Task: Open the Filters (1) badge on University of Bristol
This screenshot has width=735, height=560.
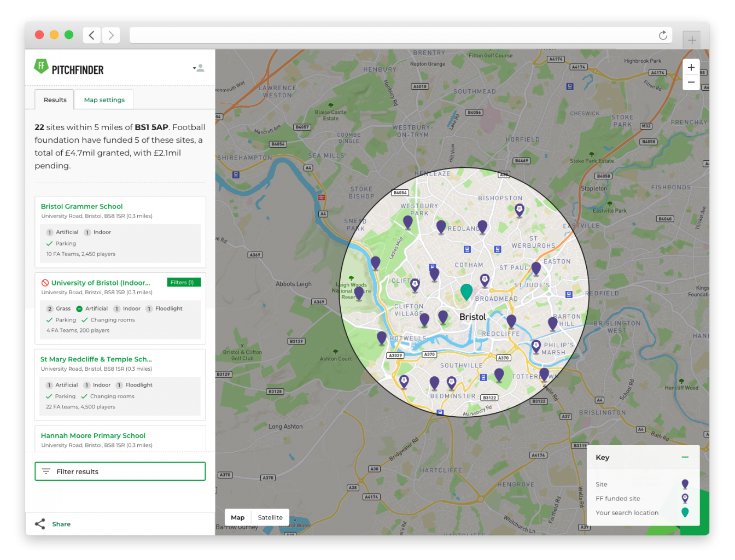Action: (184, 282)
